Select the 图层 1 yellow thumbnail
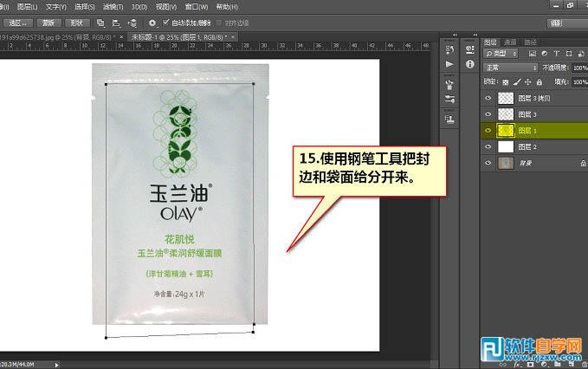Screen dimensions: 588x369 tap(506, 131)
